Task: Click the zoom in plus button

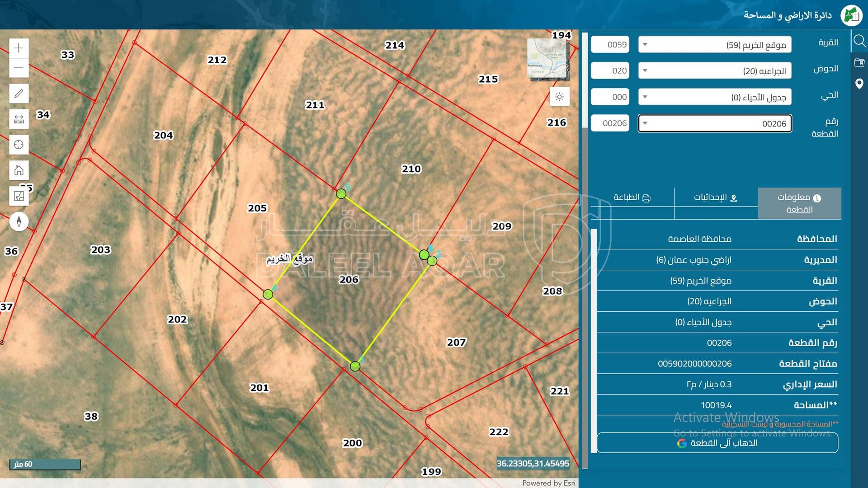Action: [x=19, y=48]
